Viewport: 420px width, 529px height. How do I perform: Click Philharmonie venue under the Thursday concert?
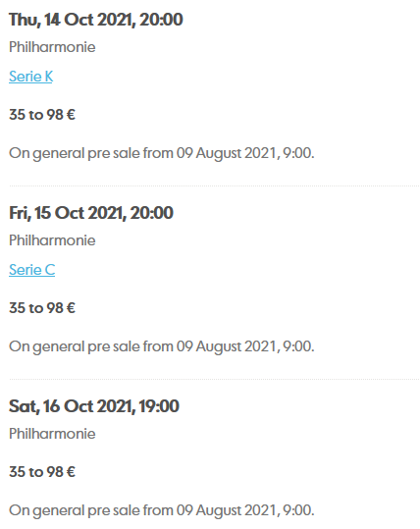(52, 47)
